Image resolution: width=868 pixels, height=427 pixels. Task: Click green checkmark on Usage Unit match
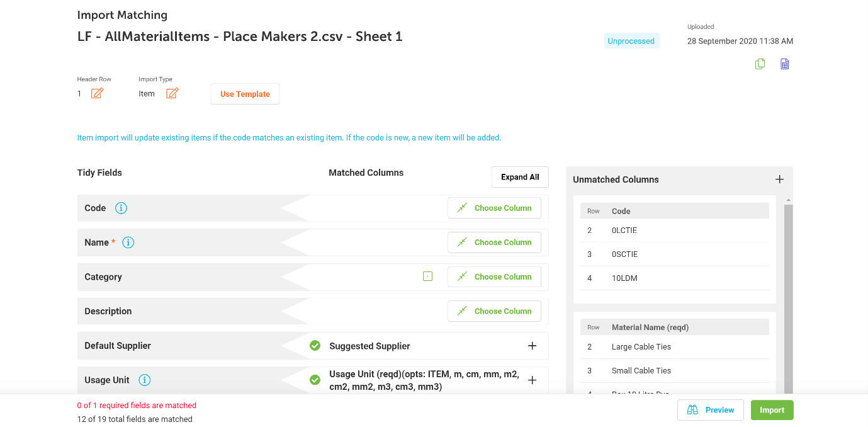click(315, 380)
